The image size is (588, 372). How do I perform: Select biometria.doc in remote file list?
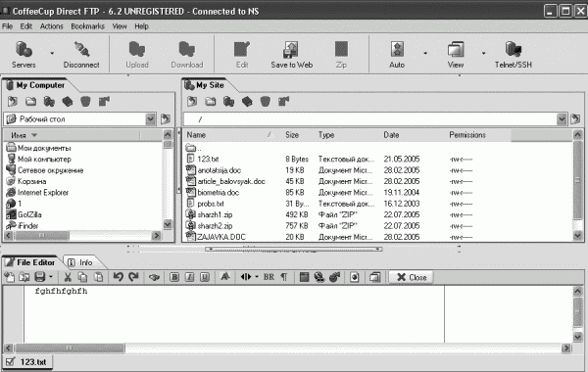point(218,193)
